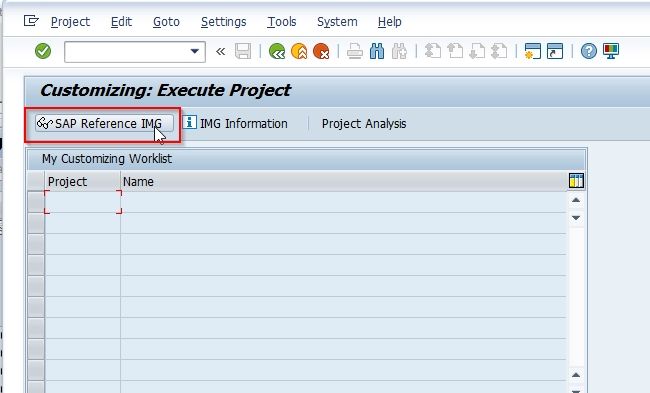
Task: Click the Save floppy disk icon
Action: pos(243,51)
